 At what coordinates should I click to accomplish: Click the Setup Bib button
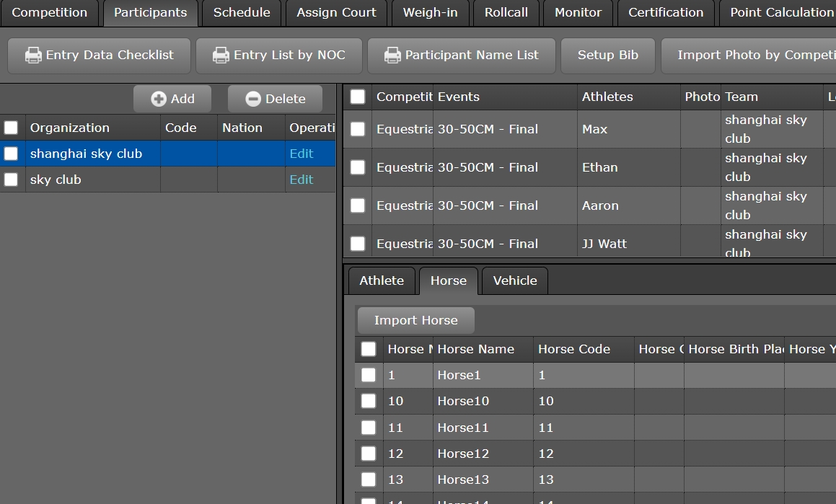(x=607, y=56)
